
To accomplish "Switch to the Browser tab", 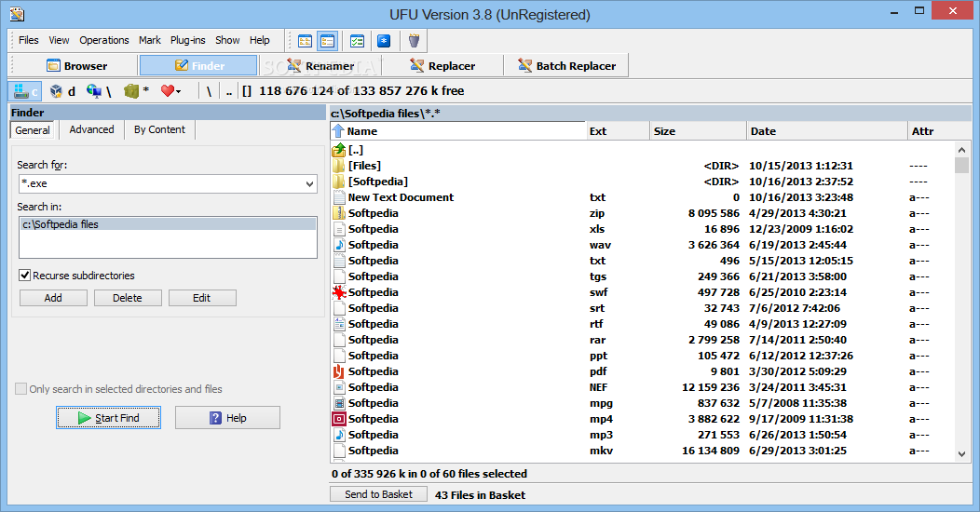I will tap(77, 65).
